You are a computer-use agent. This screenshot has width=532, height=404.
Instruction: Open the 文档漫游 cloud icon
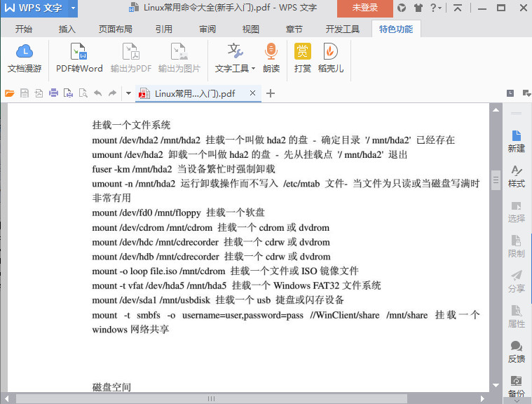(25, 52)
